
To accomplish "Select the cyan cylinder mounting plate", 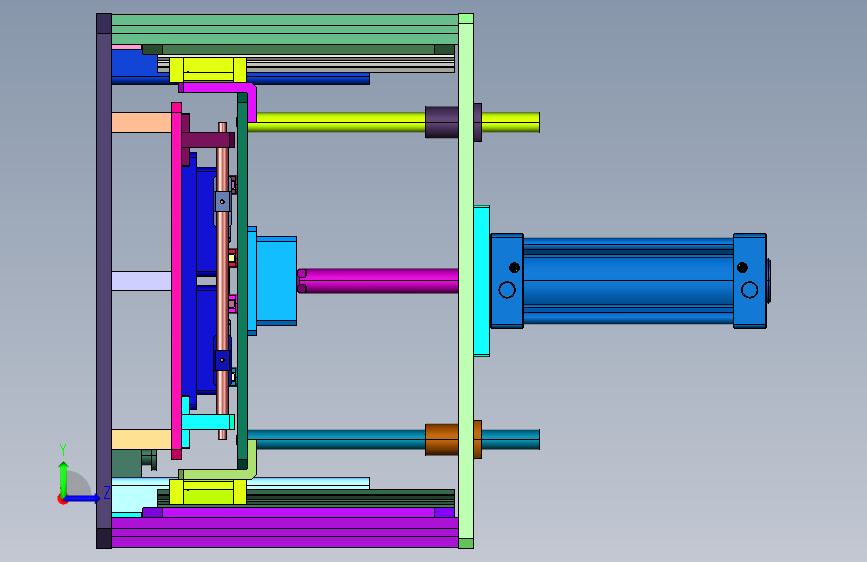I will 482,281.
